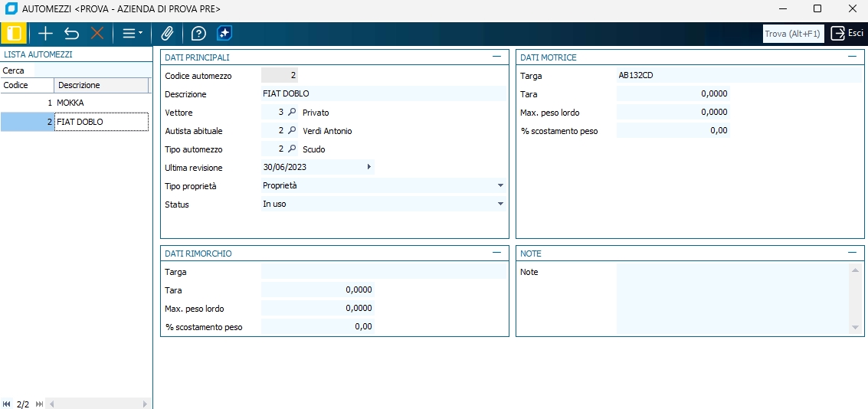Viewport: 868px width, 409px height.
Task: Click rimorchio Tara field
Action: point(318,290)
